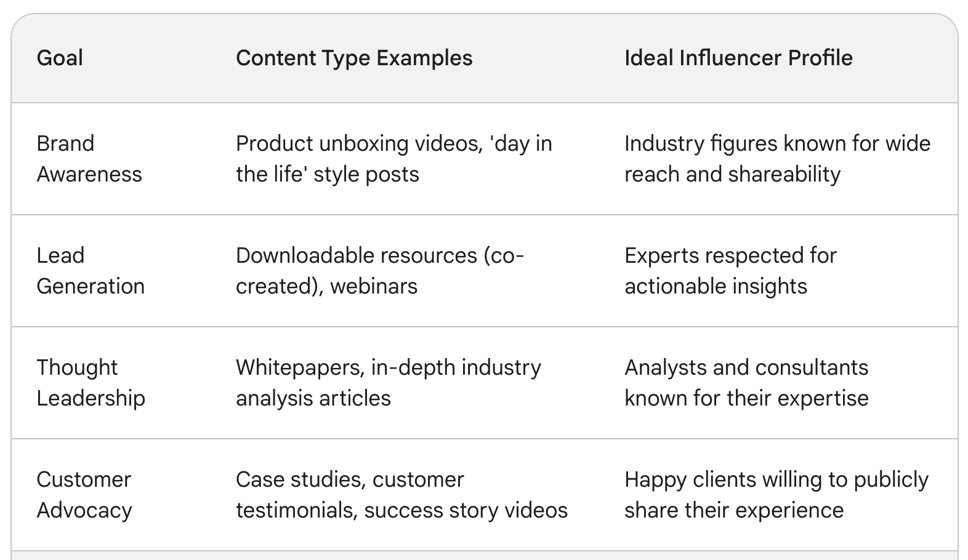
Task: Select the Lead Generation cell
Action: tap(91, 271)
